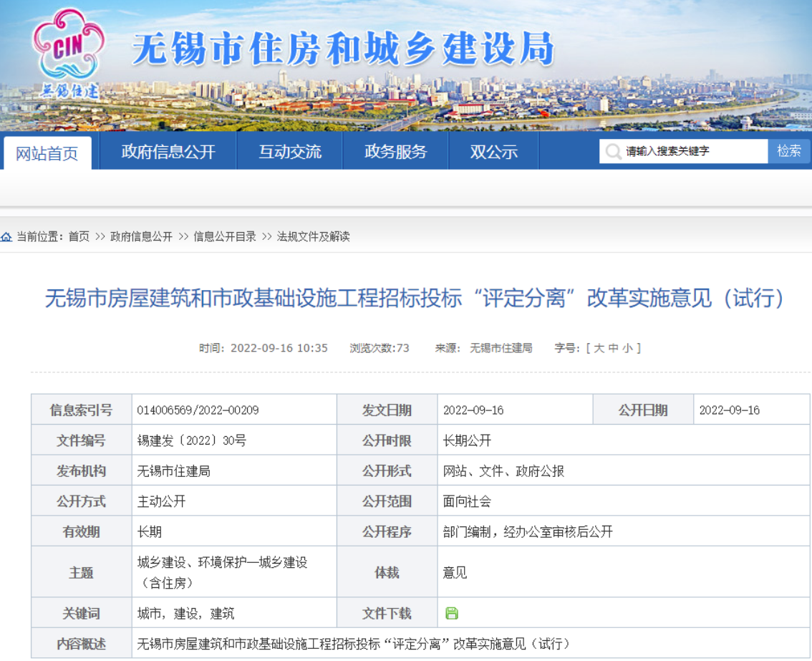Image resolution: width=812 pixels, height=661 pixels.
Task: Click the 无锡市住房和城乡建设局 banner title
Action: (x=344, y=50)
